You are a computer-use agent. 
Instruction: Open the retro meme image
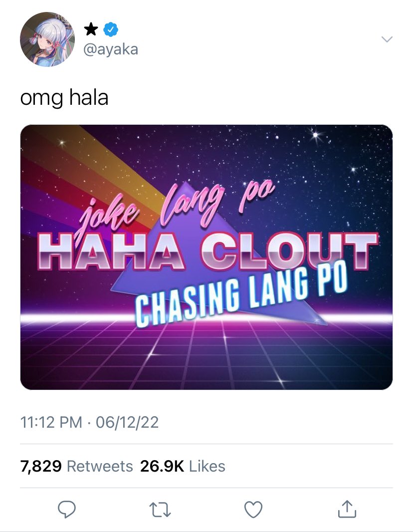click(206, 257)
